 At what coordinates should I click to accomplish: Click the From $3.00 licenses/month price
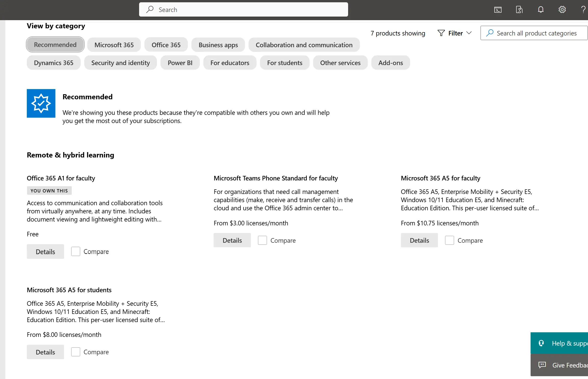[251, 223]
